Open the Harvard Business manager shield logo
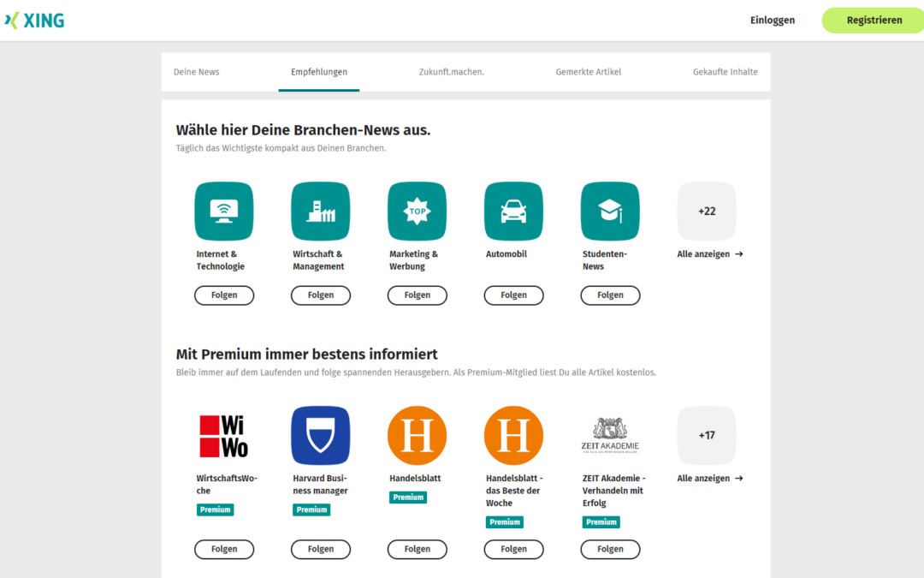Image resolution: width=924 pixels, height=578 pixels. click(321, 435)
